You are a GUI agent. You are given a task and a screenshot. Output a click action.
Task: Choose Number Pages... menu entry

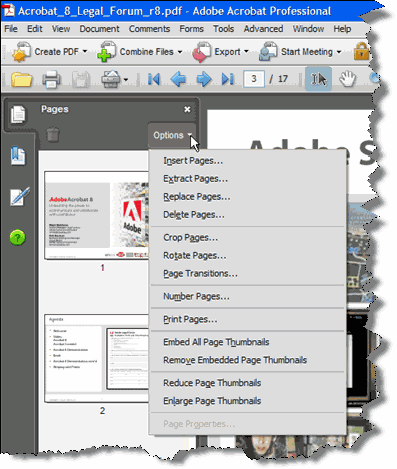[247, 297]
